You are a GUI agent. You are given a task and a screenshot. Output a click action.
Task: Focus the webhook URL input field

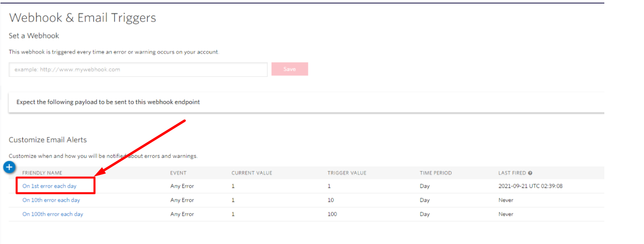pos(138,70)
